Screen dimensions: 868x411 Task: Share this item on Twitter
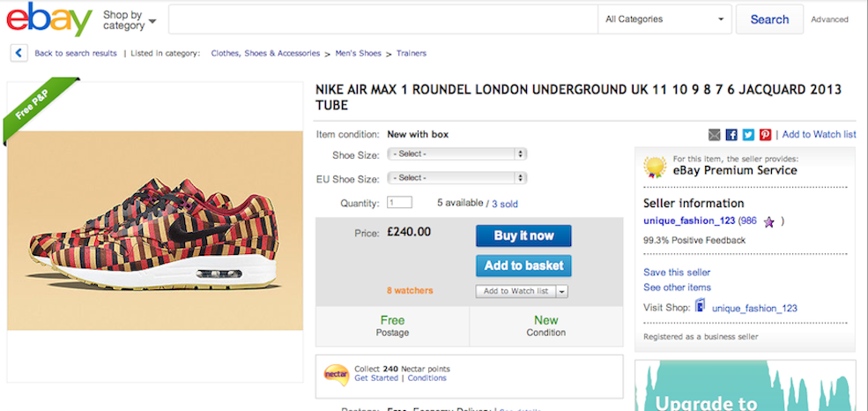(748, 135)
